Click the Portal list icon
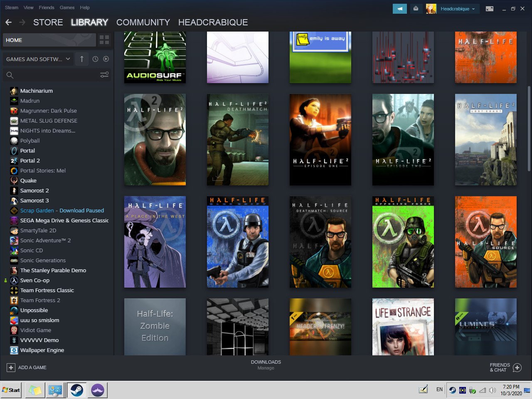Viewport: 532px width, 399px height. [x=14, y=150]
